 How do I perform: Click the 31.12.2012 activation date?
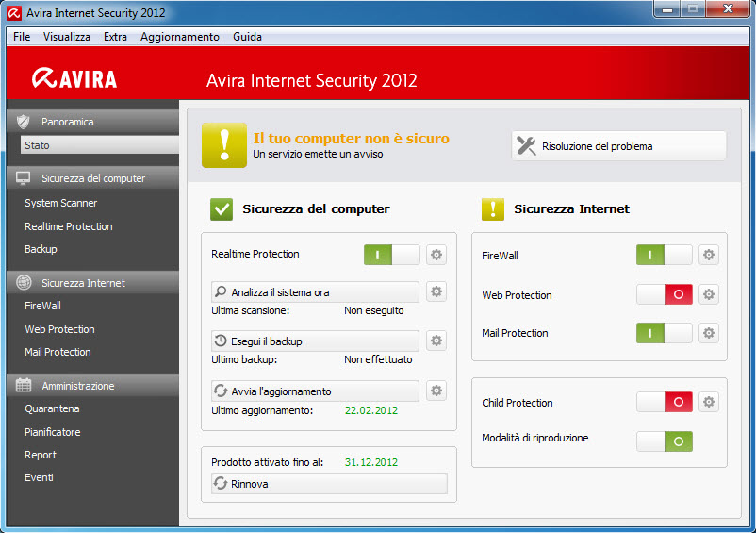click(371, 462)
